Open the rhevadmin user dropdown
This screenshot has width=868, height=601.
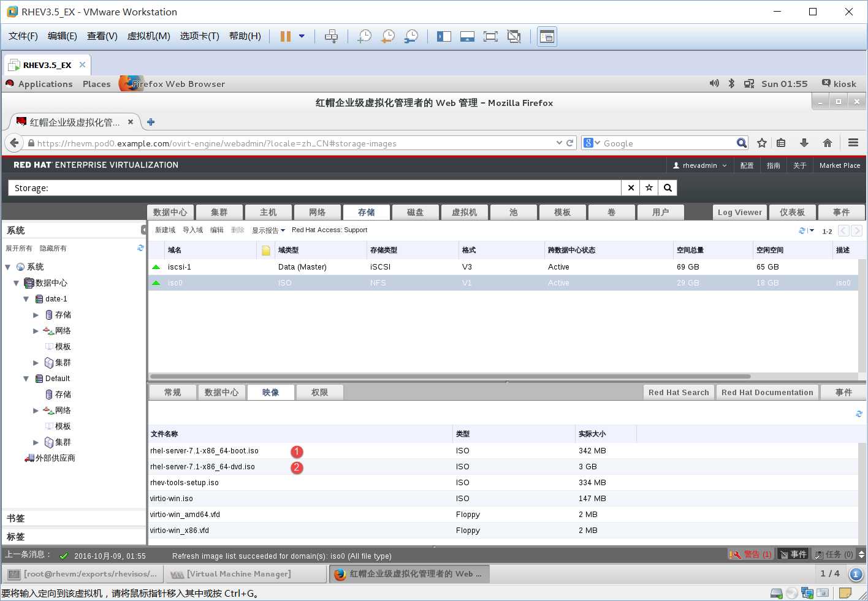pyautogui.click(x=699, y=165)
